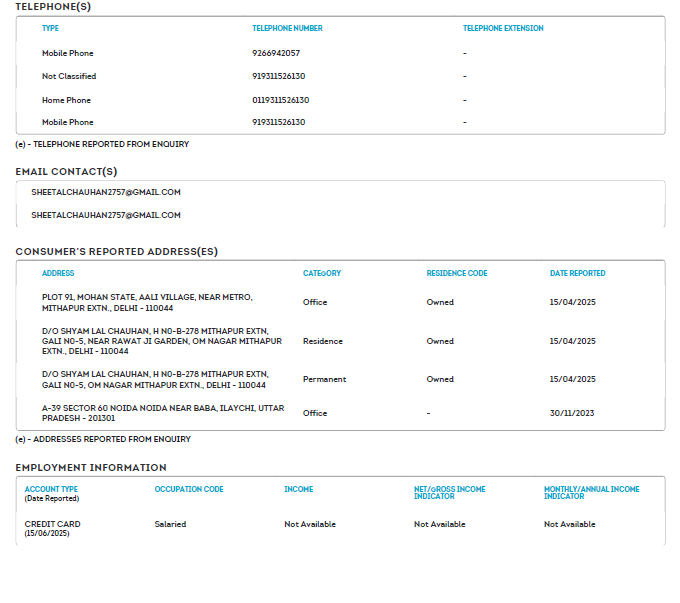
Task: Click the Residence Code column header
Action: coord(457,273)
